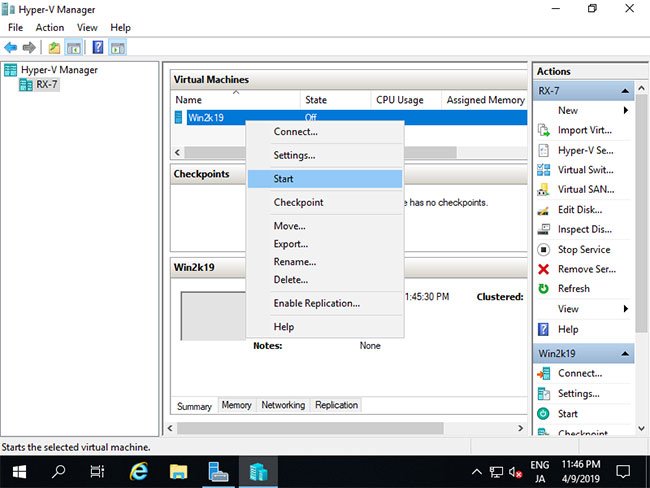Choose Enable Replication... from the context menu
650x488 pixels.
325,303
